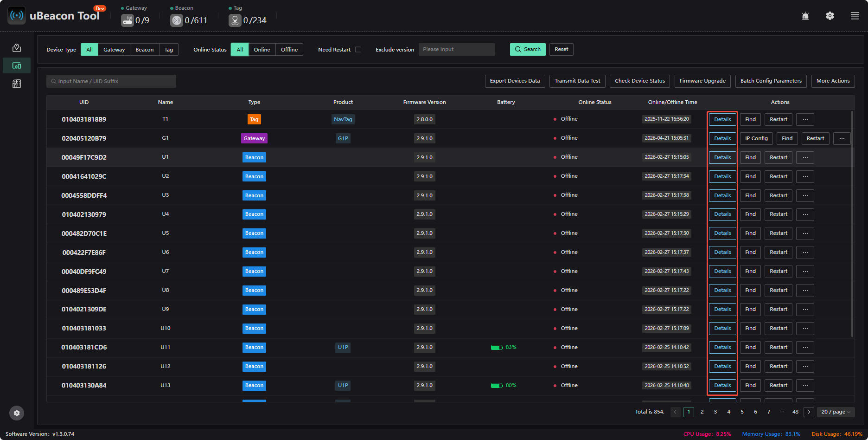Click the green Search button

tap(528, 49)
